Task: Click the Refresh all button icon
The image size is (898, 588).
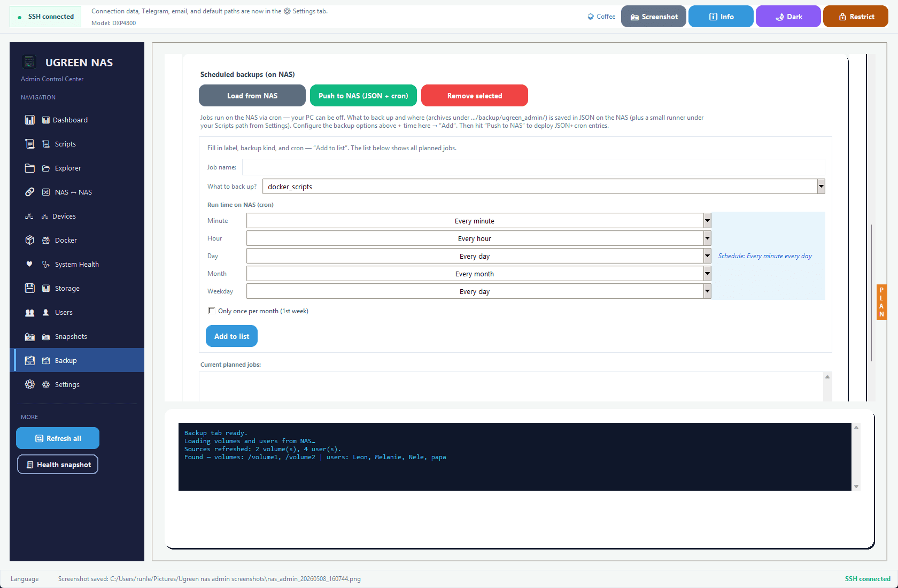Action: pos(39,438)
